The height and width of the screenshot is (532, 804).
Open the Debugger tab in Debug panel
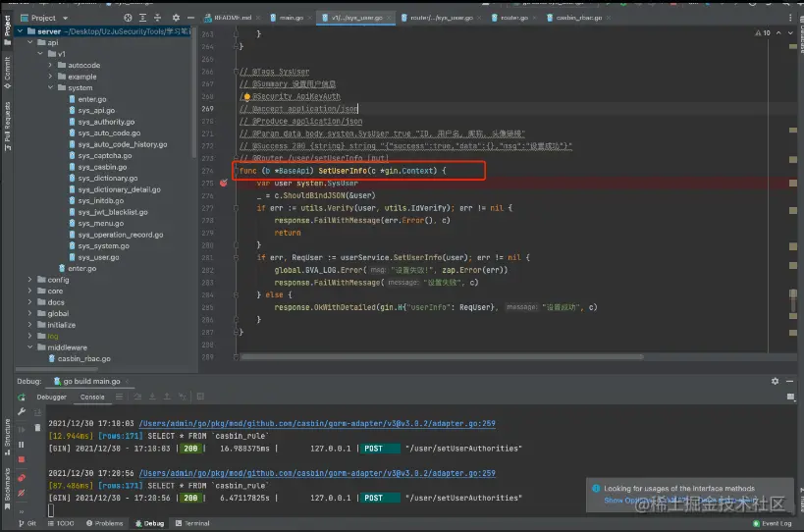pyautogui.click(x=51, y=398)
